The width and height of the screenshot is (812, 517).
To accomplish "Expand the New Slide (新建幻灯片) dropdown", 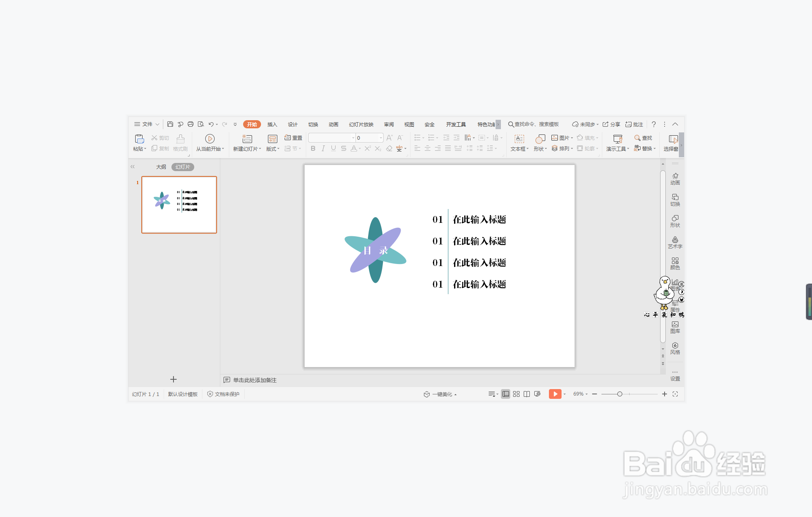I will point(260,149).
